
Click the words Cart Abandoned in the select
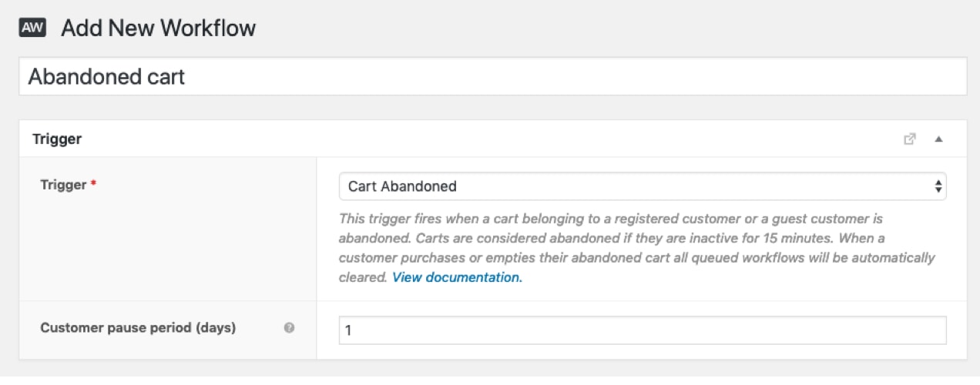click(x=402, y=186)
